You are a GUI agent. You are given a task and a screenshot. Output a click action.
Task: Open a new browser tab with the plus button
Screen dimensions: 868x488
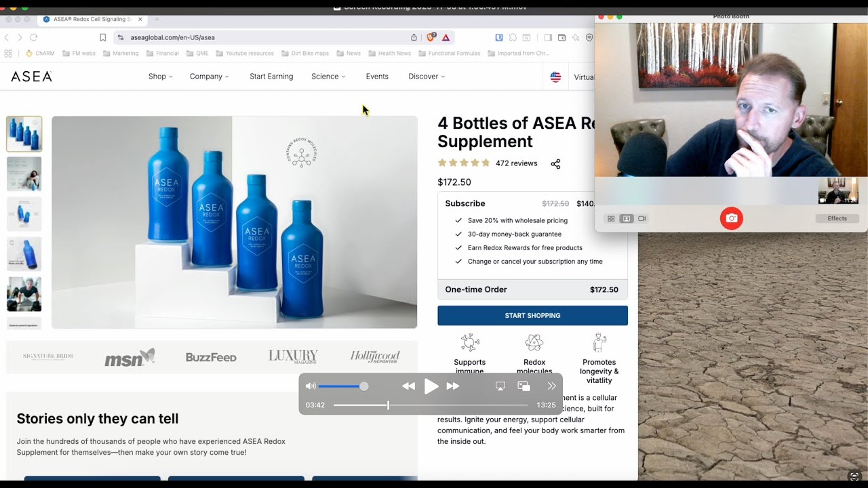157,19
